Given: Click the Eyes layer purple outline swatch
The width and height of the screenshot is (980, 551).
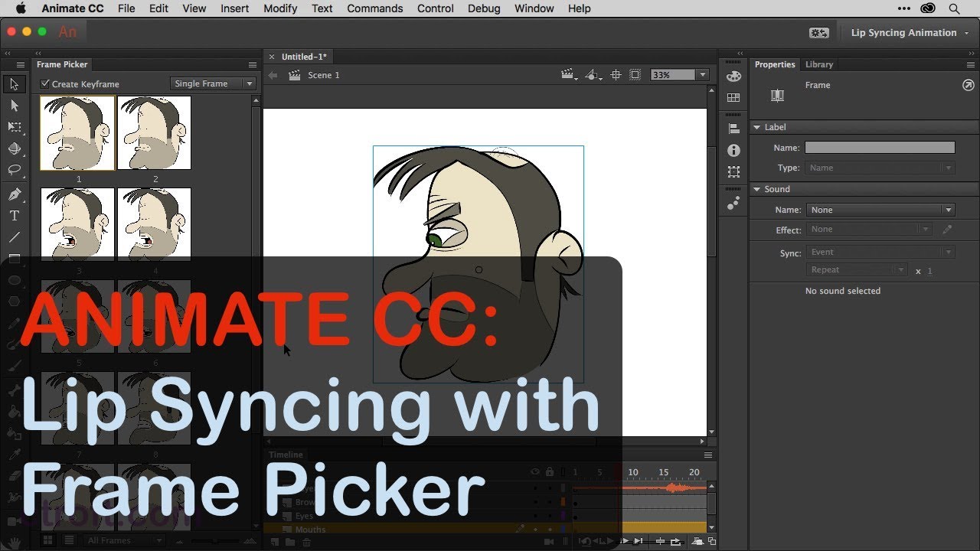Looking at the screenshot, I should (x=563, y=516).
